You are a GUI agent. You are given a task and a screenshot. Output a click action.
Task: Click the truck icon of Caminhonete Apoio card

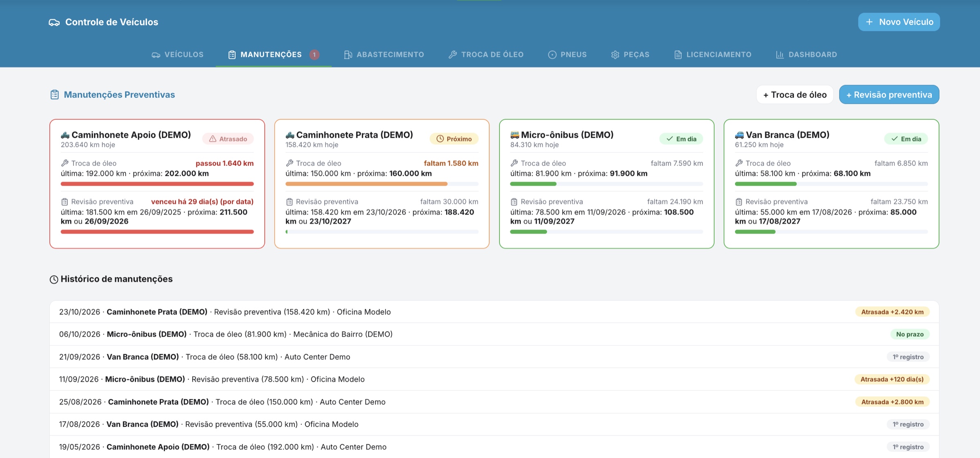pos(65,135)
